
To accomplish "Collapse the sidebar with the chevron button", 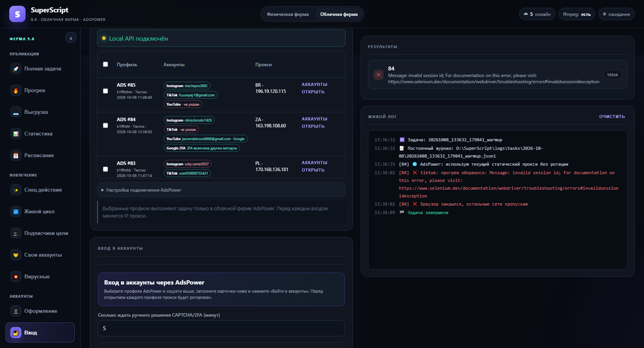I will point(71,38).
